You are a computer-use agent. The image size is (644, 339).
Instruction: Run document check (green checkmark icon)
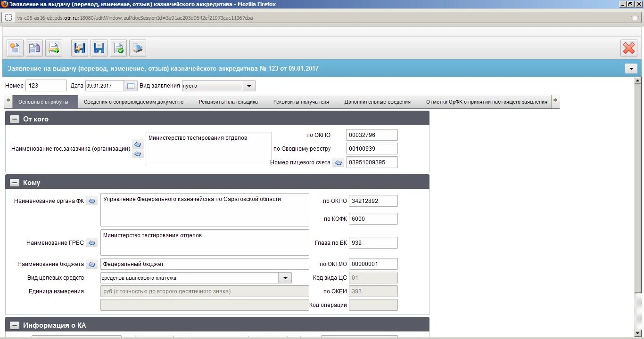pyautogui.click(x=118, y=48)
